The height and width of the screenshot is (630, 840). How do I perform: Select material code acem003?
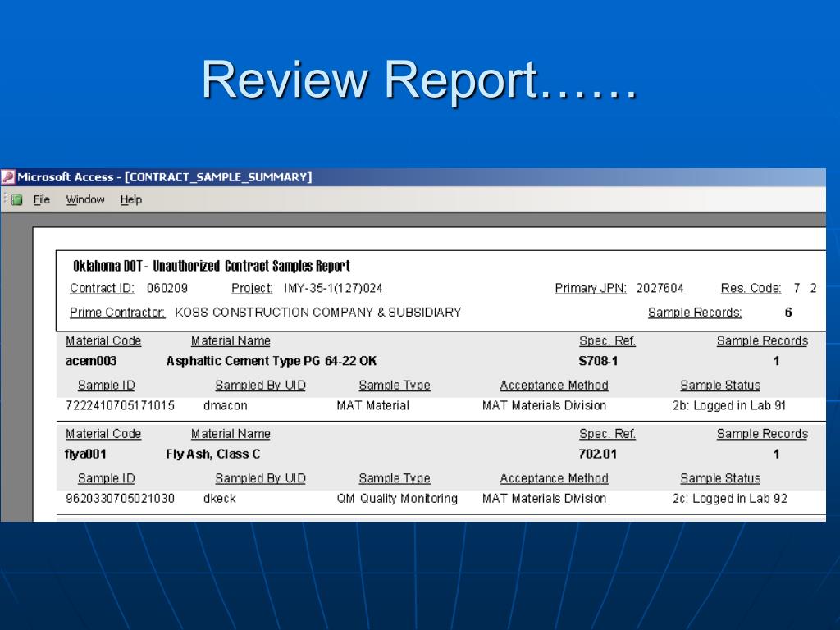(x=90, y=361)
